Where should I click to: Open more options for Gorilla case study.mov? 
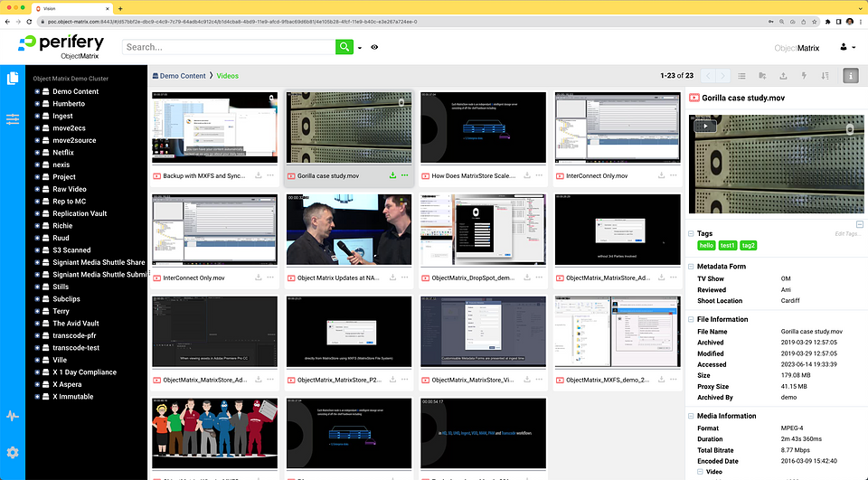point(404,175)
